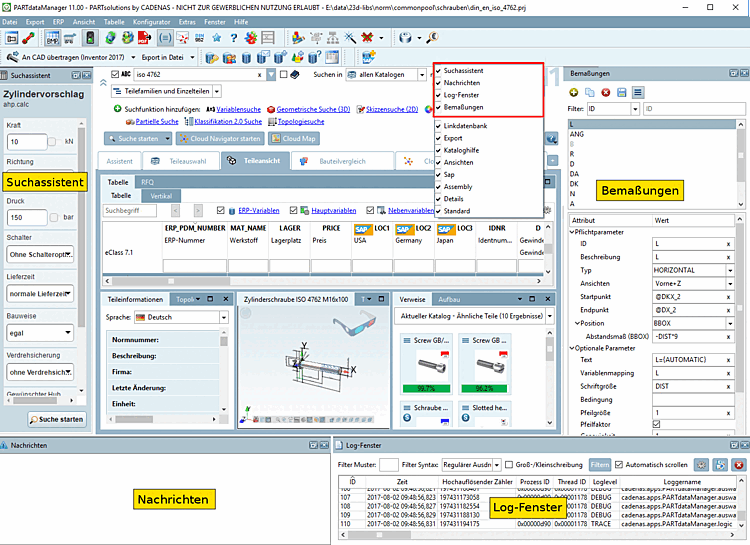Click Cloud Navigator starten button

click(221, 139)
